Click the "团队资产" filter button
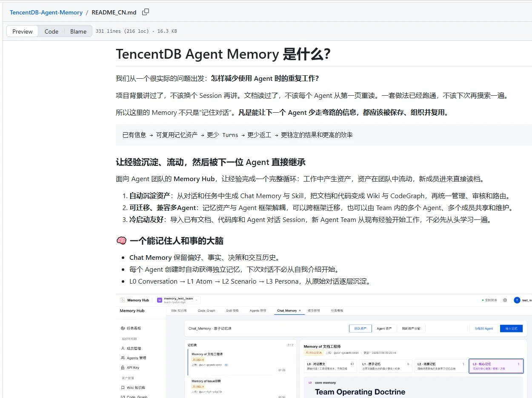Image resolution: width=532 pixels, height=398 pixels. (360, 329)
